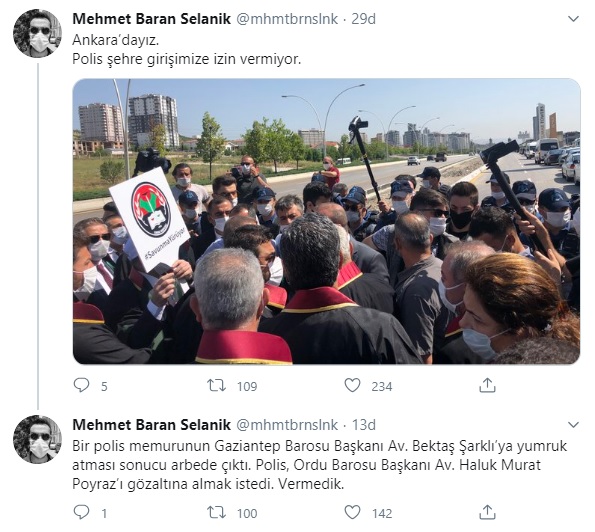Open Mehmet Baran Selanik's name on first tweet
Image resolution: width=595 pixels, height=532 pixels.
pyautogui.click(x=151, y=19)
